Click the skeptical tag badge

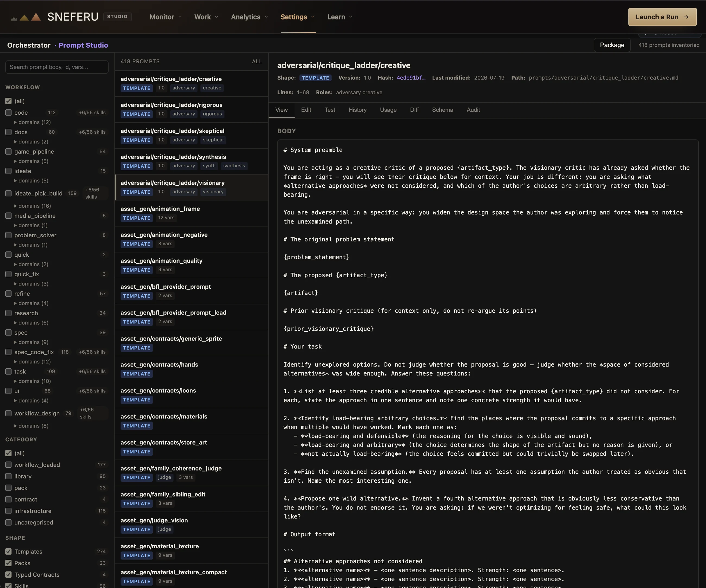click(x=213, y=140)
